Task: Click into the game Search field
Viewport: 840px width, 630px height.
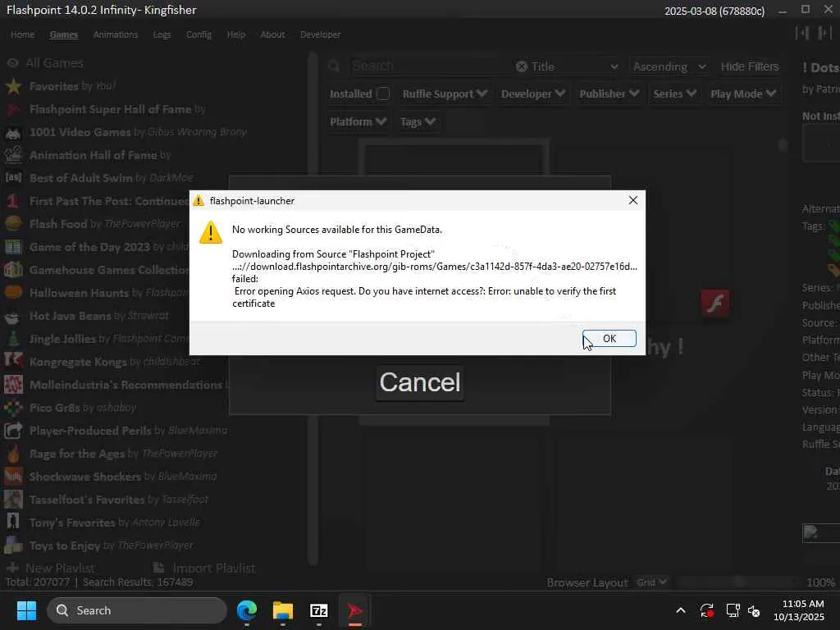Action: pyautogui.click(x=431, y=66)
